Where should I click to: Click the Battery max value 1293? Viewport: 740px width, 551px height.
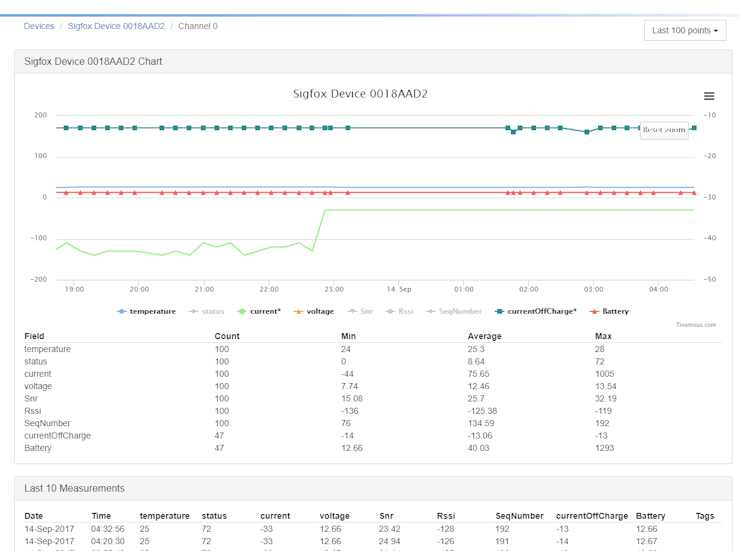605,448
